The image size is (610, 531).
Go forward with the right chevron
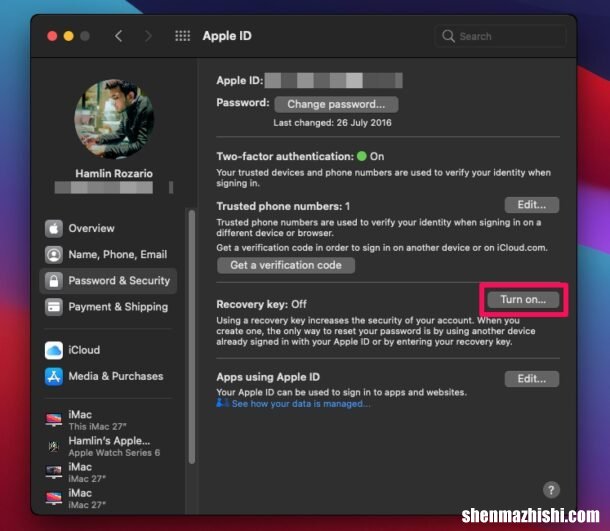[x=148, y=36]
